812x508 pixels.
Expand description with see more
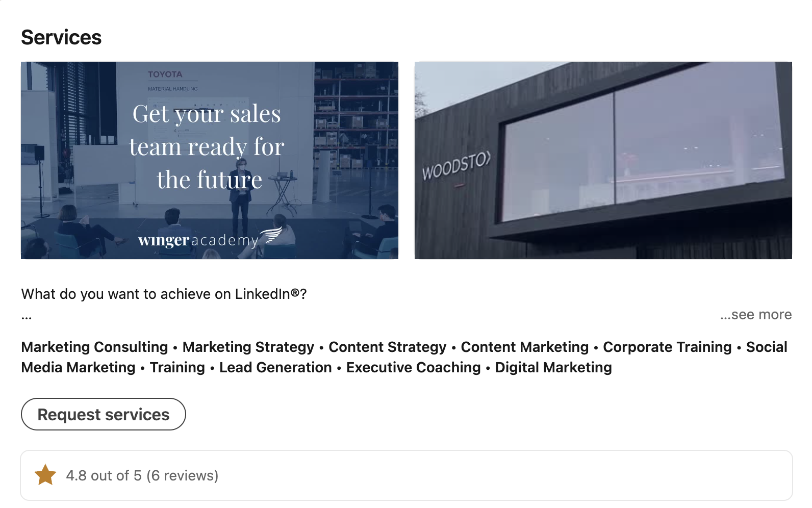(x=755, y=315)
